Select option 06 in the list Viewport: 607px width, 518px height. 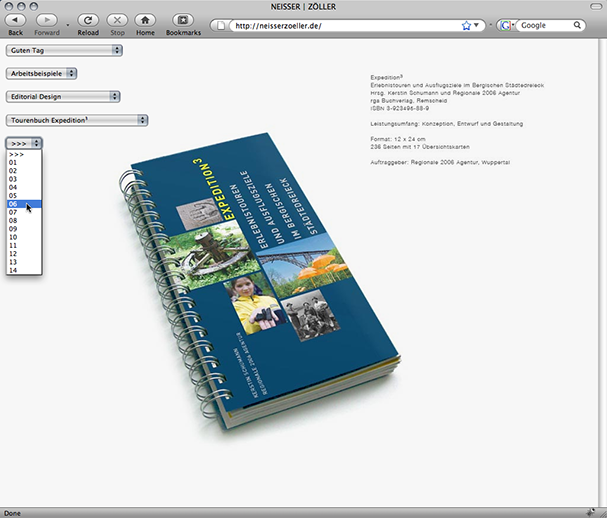coord(14,203)
